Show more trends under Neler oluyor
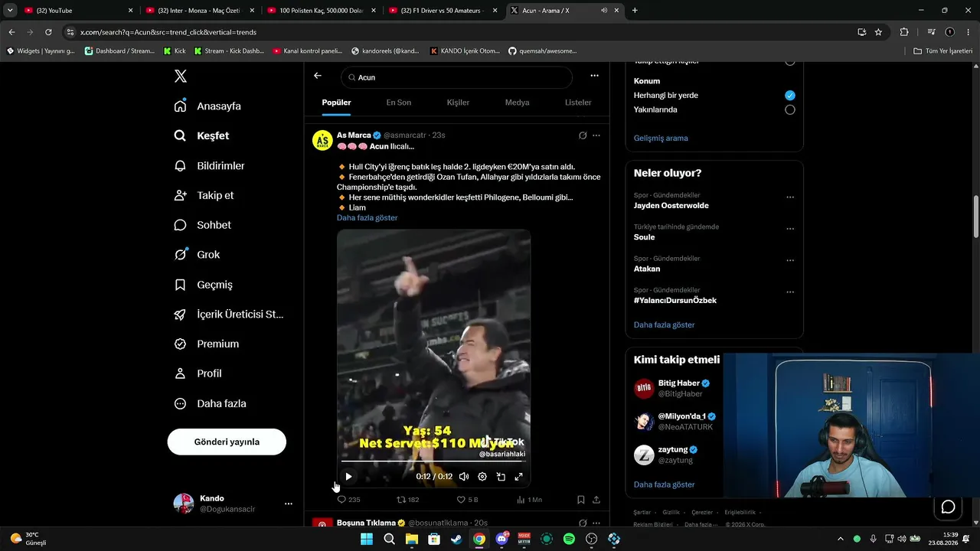980x551 pixels. [664, 325]
